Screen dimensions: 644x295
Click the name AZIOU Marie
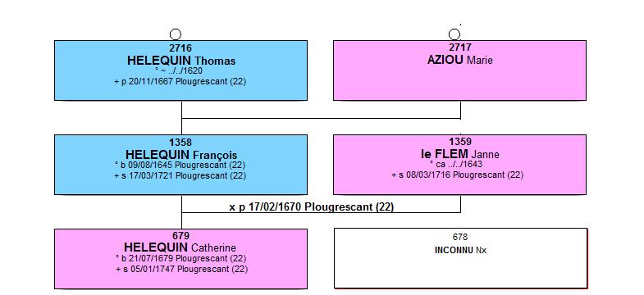pos(459,61)
